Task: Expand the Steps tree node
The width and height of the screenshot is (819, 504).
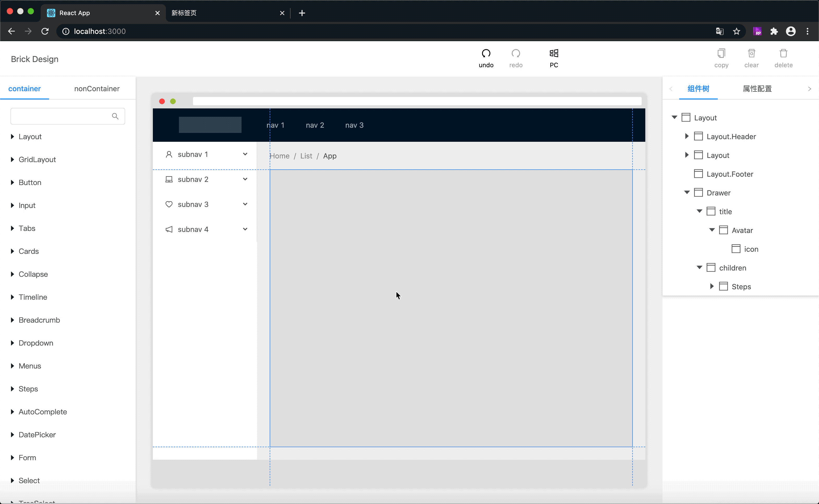Action: [x=711, y=286]
